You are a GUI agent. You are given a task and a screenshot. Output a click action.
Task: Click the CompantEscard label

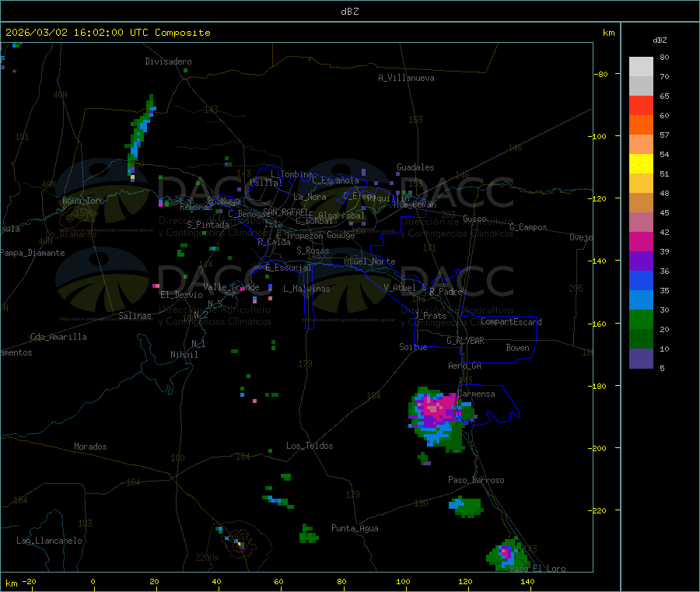[511, 322]
